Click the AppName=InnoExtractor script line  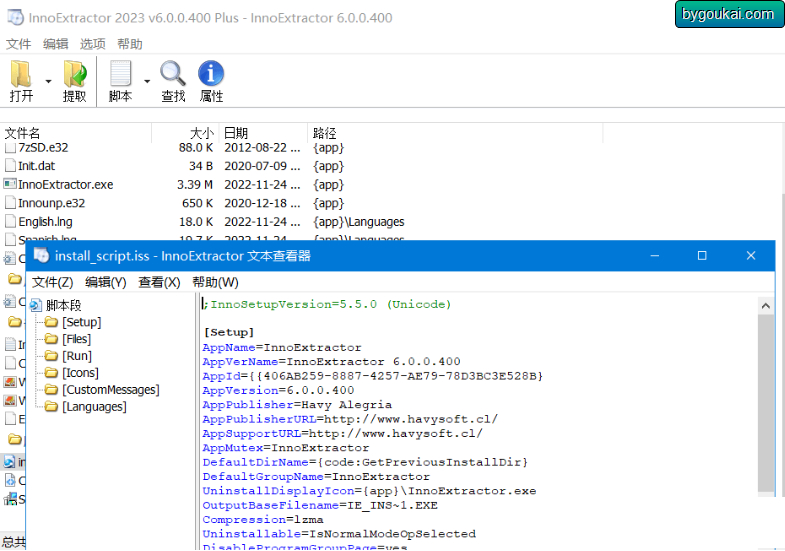[x=282, y=347]
